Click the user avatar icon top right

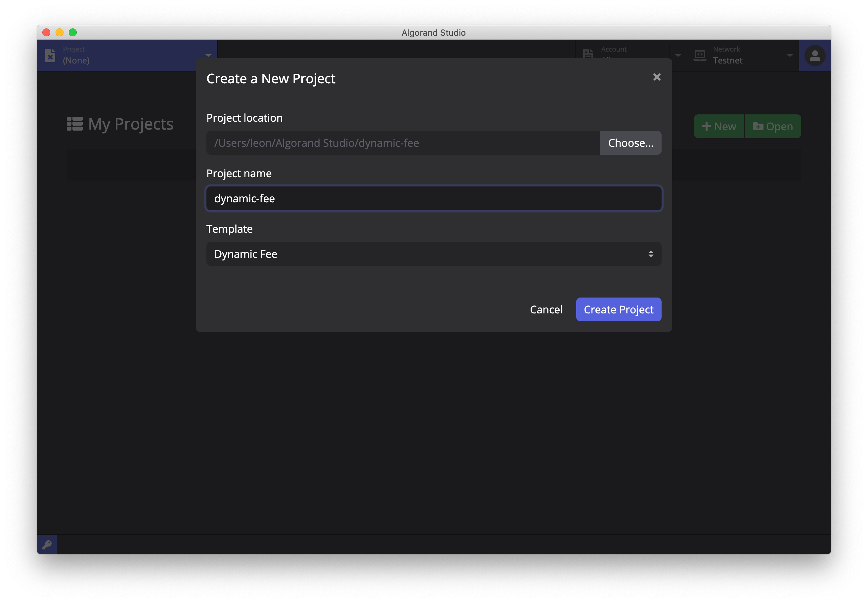pos(815,56)
